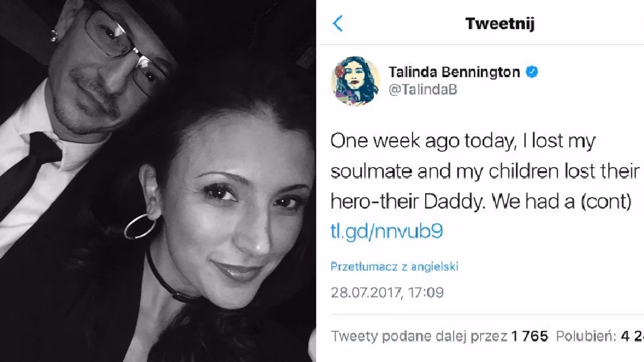
Task: Open the tl.gd/nnvub9 link
Action: click(x=387, y=231)
